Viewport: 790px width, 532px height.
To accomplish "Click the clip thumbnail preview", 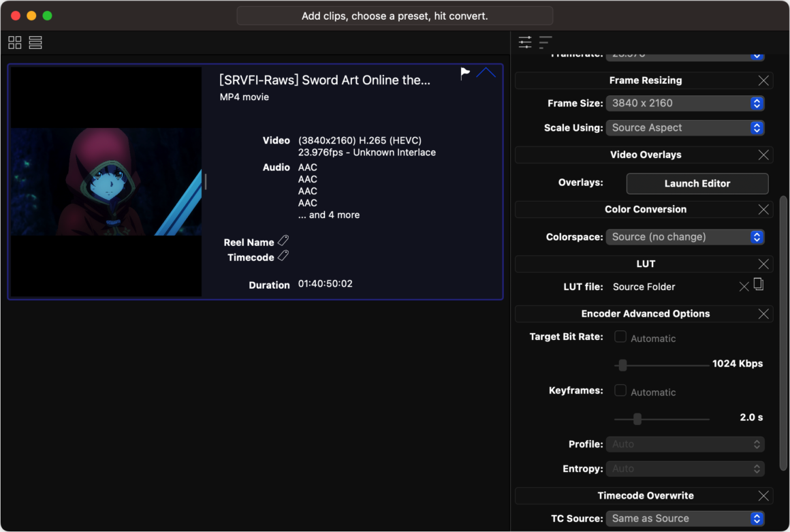I will [x=106, y=182].
